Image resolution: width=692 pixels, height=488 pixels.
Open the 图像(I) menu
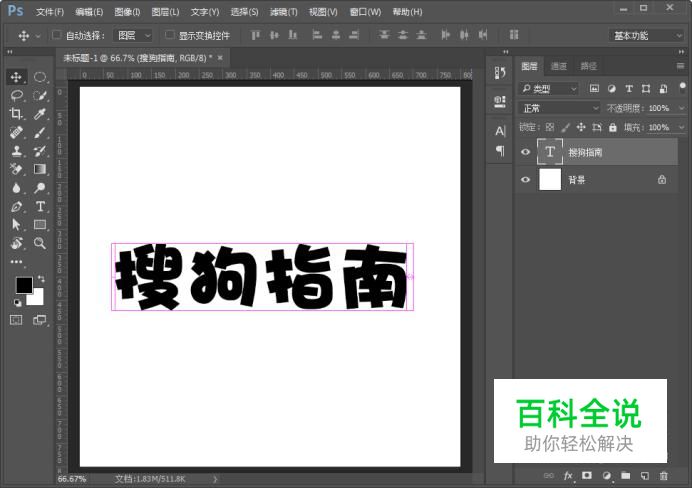[127, 12]
